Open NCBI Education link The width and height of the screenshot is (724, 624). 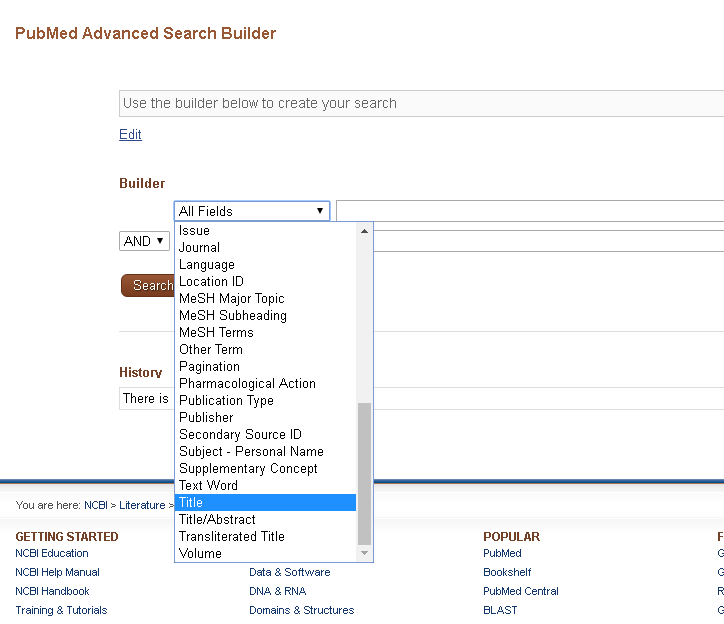(x=52, y=553)
